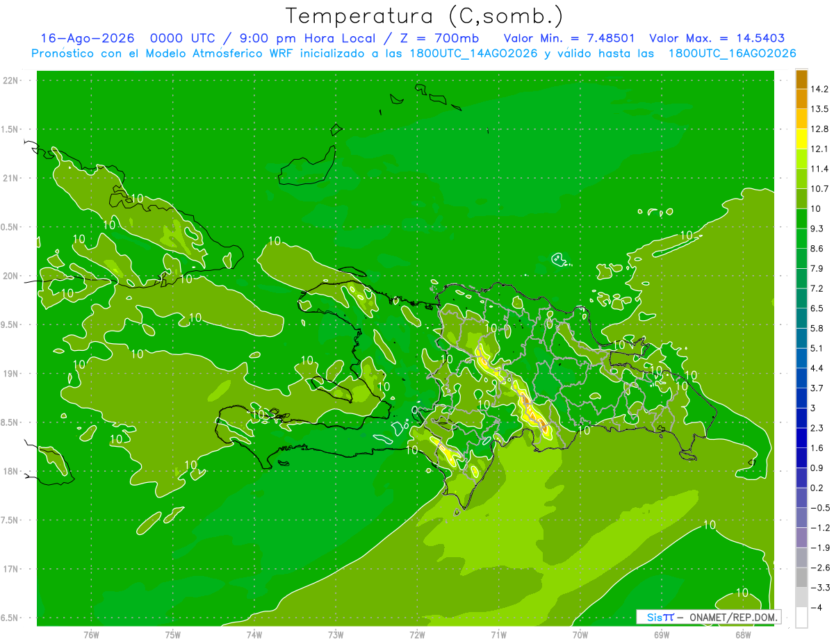This screenshot has width=834, height=644.
Task: Click the '14.2' colorbar label
Action: (819, 89)
